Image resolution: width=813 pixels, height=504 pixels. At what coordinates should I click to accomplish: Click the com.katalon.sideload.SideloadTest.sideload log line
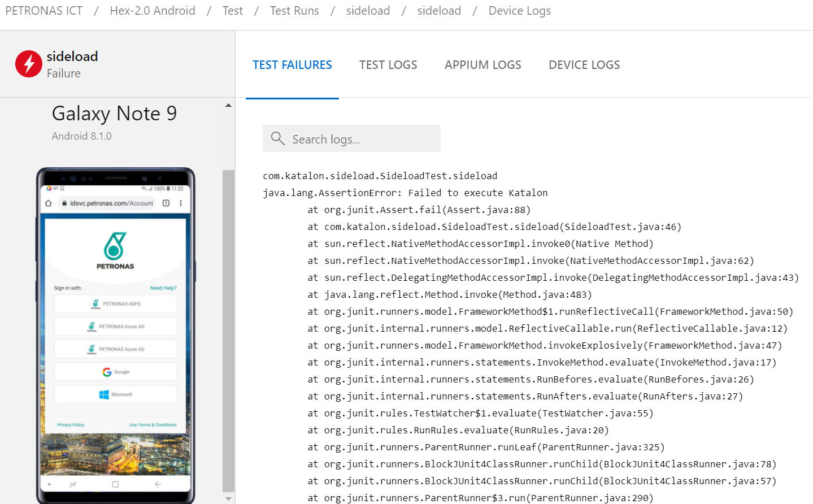[380, 176]
